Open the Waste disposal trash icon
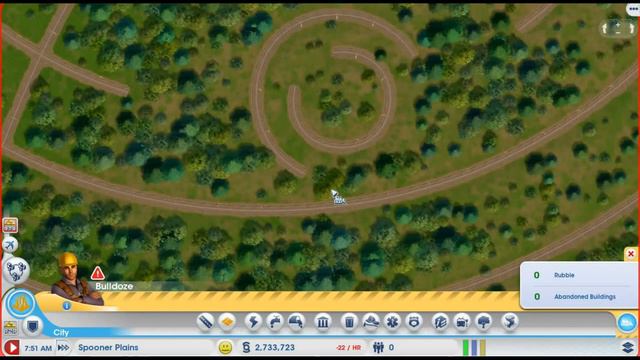This screenshot has width=640, height=360. pos(349,322)
